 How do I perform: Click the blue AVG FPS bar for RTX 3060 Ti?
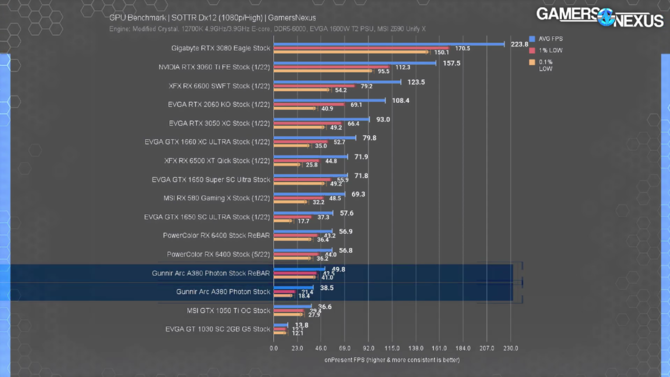click(x=355, y=63)
